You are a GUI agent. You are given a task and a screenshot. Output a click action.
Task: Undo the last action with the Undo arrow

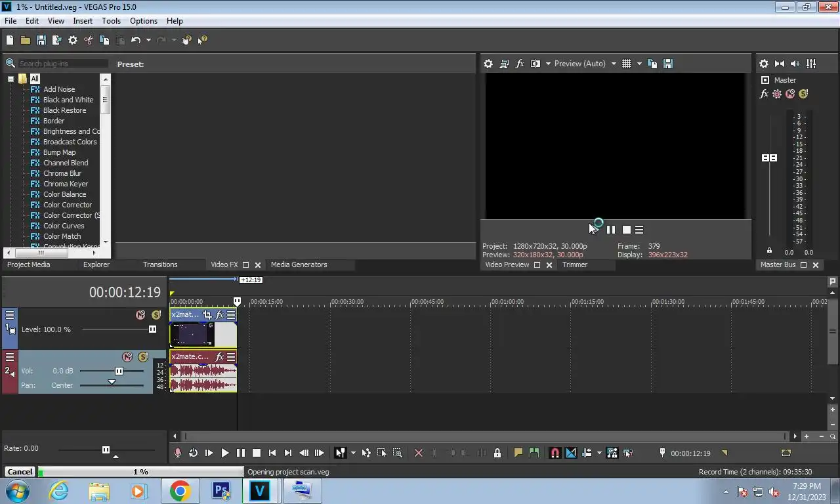click(x=135, y=40)
